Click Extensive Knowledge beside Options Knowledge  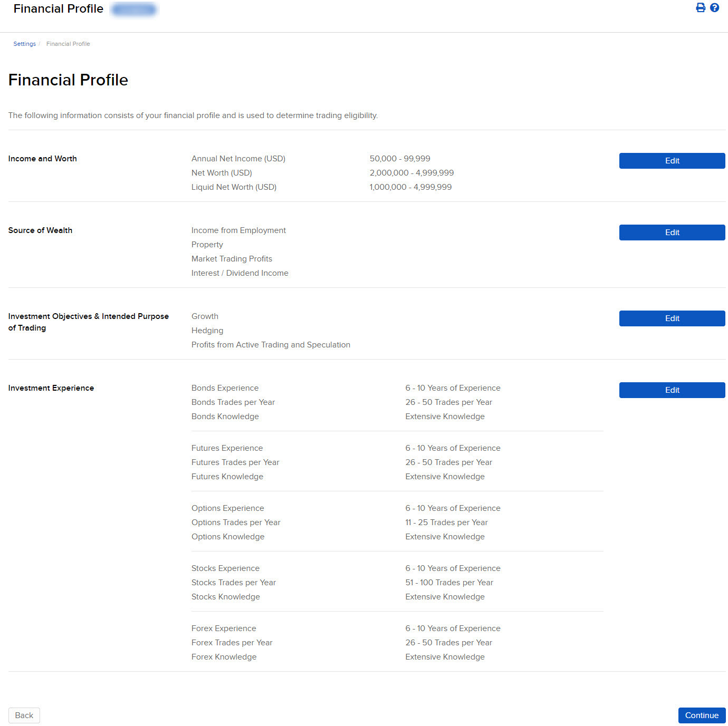[445, 536]
